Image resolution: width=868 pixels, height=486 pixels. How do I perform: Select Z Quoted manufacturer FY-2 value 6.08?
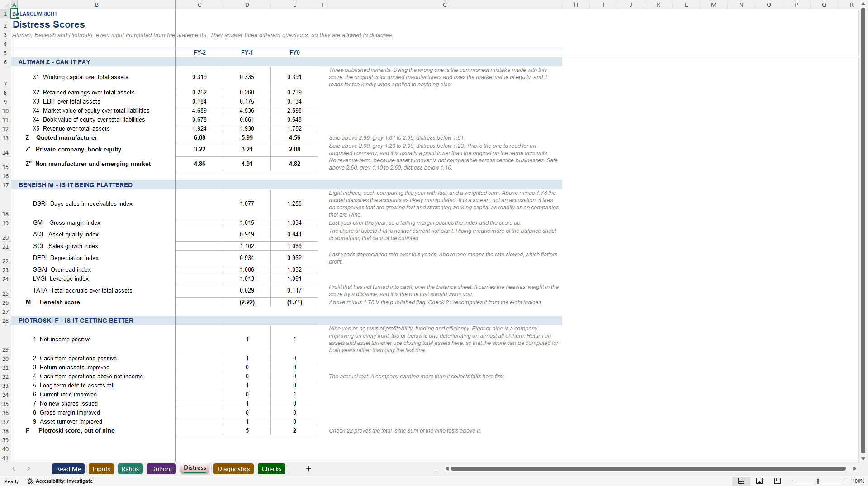(x=199, y=138)
